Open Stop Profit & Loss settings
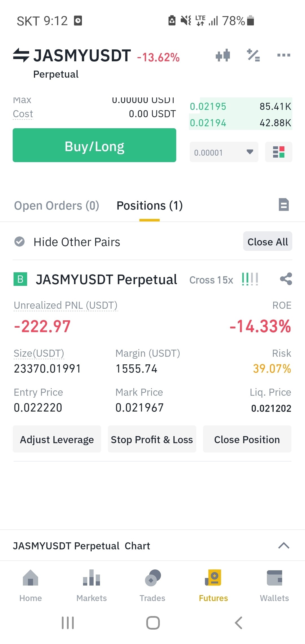 tap(152, 440)
